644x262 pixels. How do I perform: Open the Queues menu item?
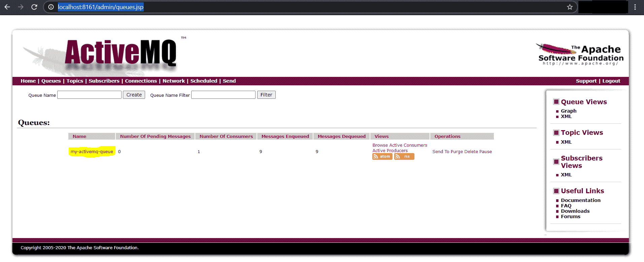[51, 81]
